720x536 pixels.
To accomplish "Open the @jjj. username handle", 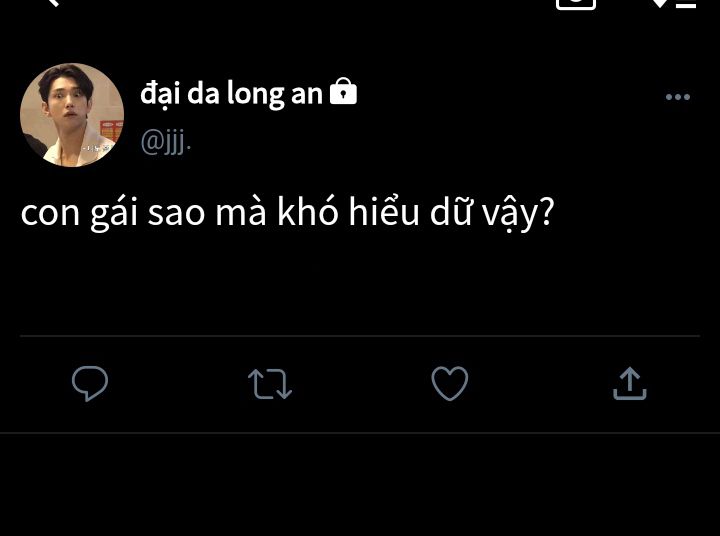I will click(166, 142).
